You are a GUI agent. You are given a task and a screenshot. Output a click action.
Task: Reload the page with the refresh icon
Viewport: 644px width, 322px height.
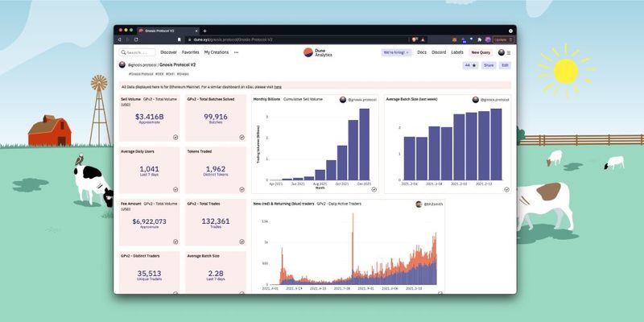136,39
